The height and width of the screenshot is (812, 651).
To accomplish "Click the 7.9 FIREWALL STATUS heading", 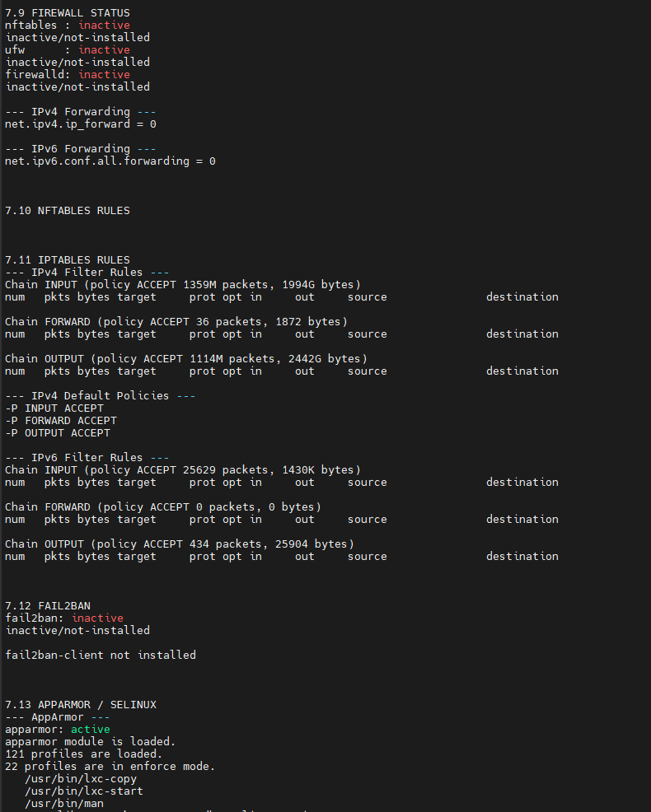I will pyautogui.click(x=68, y=12).
